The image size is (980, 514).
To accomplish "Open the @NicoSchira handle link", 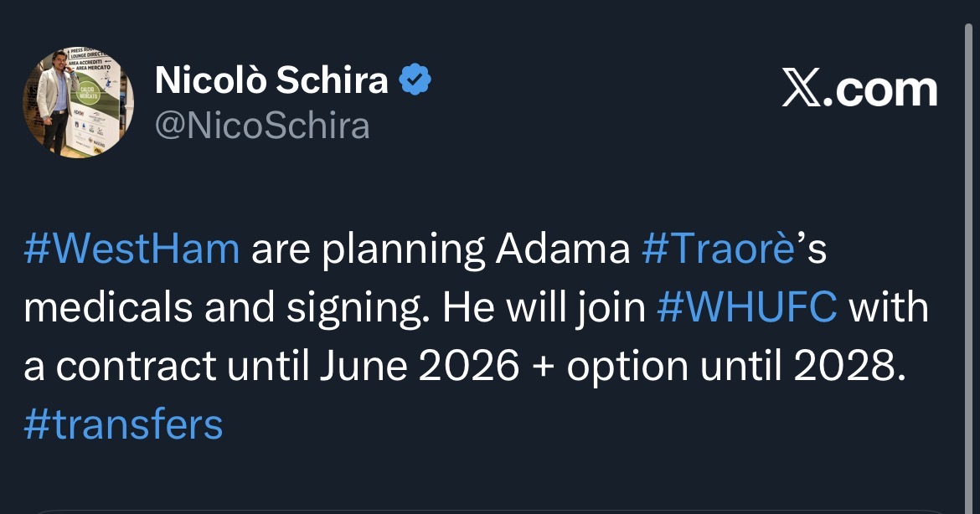I will (x=262, y=126).
